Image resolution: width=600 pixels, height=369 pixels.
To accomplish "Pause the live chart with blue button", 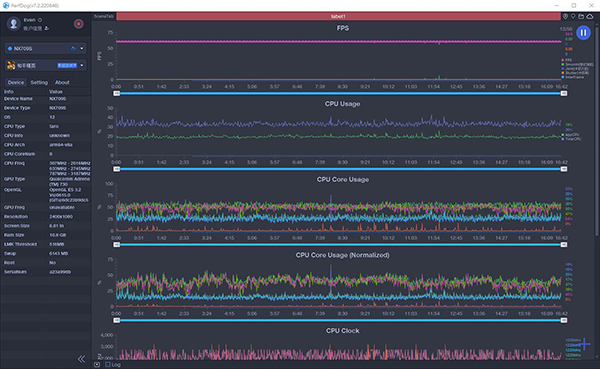I will [583, 33].
